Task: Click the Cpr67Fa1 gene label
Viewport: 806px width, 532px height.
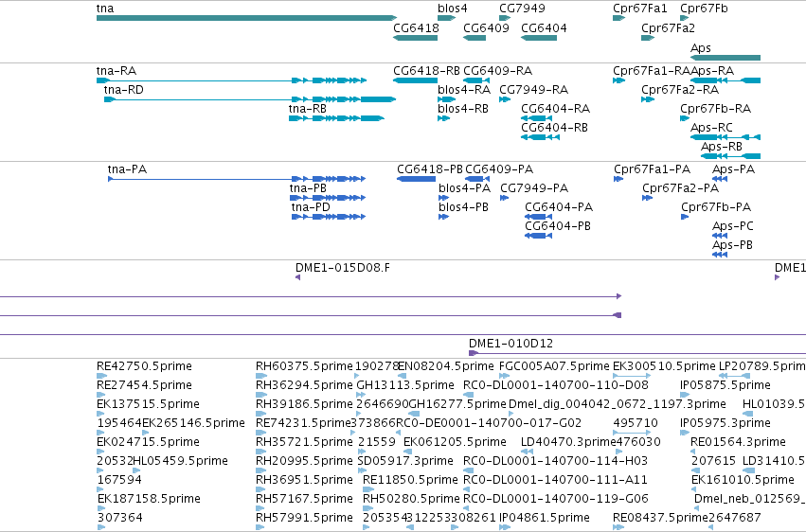Action: (x=640, y=9)
